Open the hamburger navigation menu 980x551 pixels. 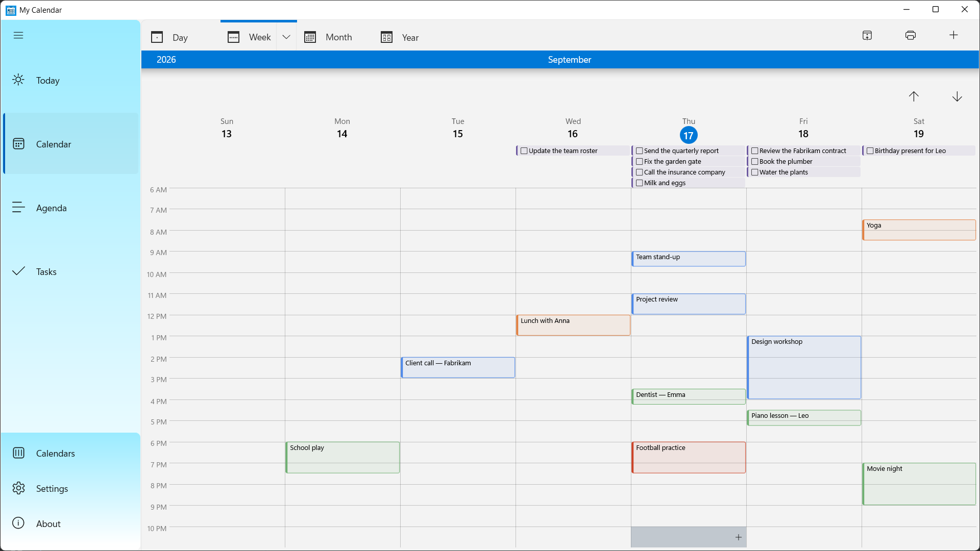pos(18,35)
